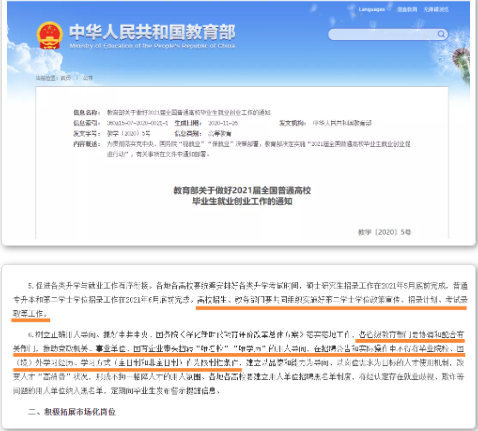Click the 生成日期 2020-11 date value
The height and width of the screenshot is (431, 478).
point(223,123)
